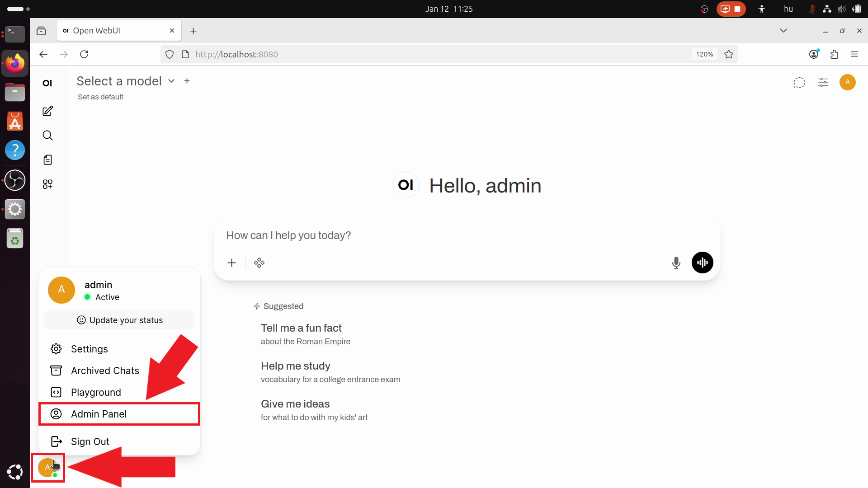Expand the Firefox tab list chevron
868x488 pixels.
783,30
